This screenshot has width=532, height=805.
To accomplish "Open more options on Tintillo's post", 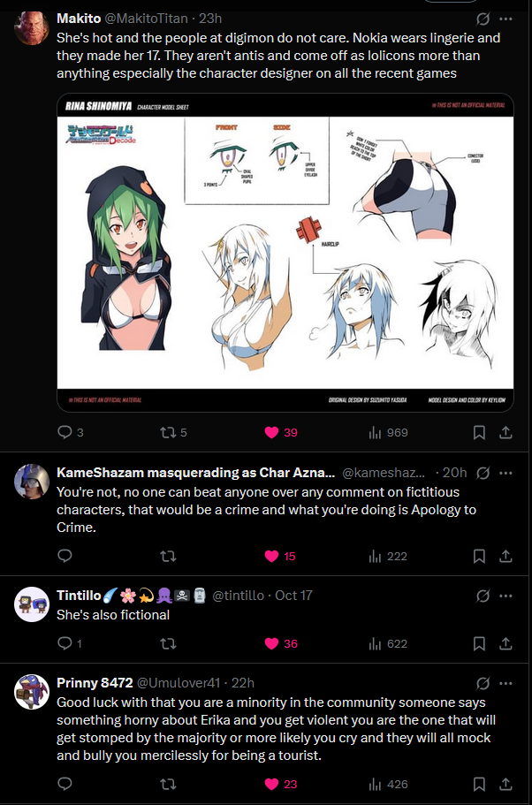I will (505, 596).
